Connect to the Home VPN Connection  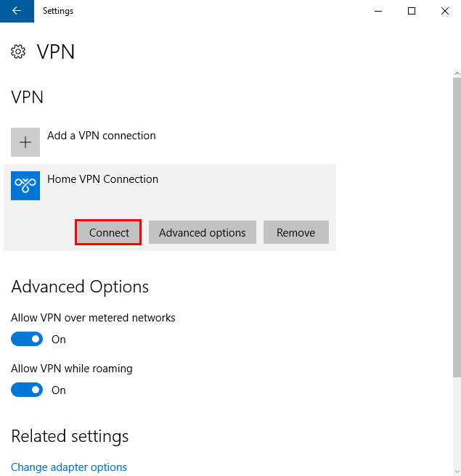pos(109,233)
